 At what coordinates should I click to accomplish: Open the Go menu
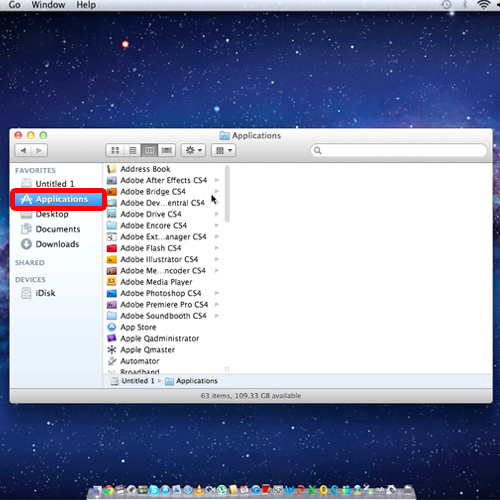(14, 5)
